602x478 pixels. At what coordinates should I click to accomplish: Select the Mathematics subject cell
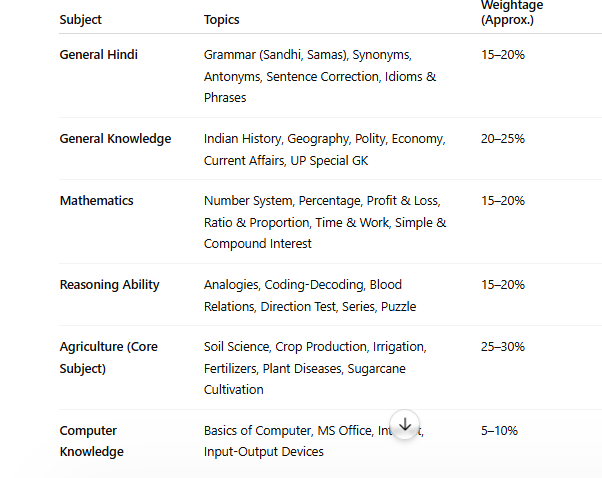pyautogui.click(x=96, y=201)
